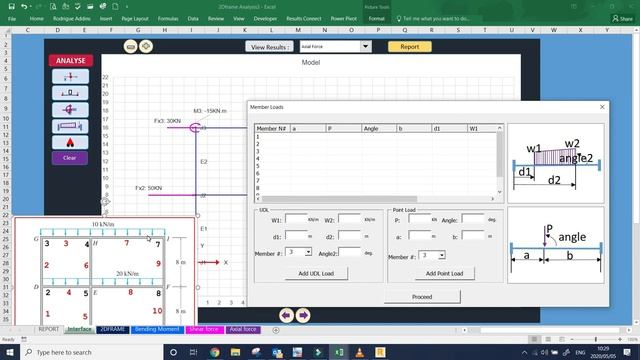Click the d2 input field
640x360 pixels.
(350, 236)
